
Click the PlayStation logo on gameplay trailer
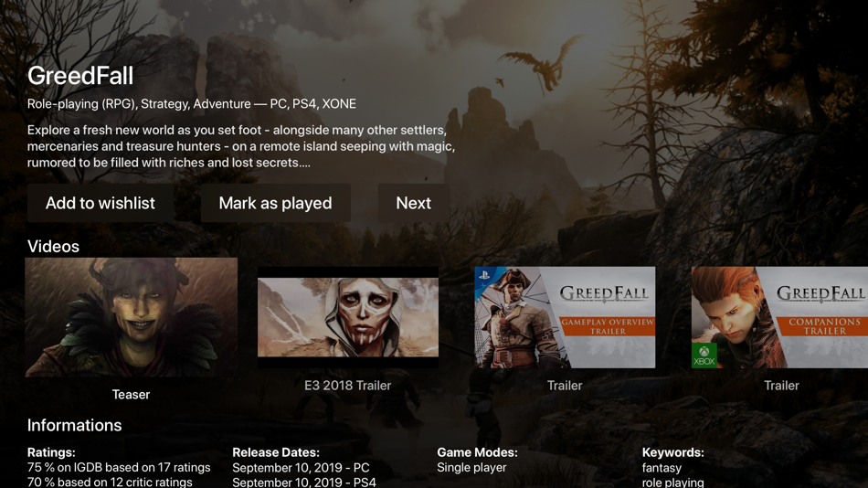(484, 275)
